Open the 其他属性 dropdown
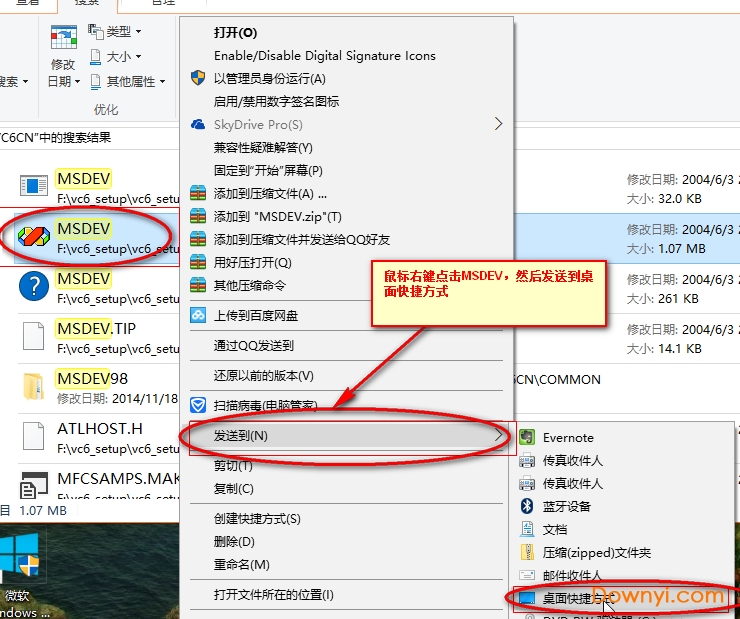The width and height of the screenshot is (740, 619). [127, 82]
